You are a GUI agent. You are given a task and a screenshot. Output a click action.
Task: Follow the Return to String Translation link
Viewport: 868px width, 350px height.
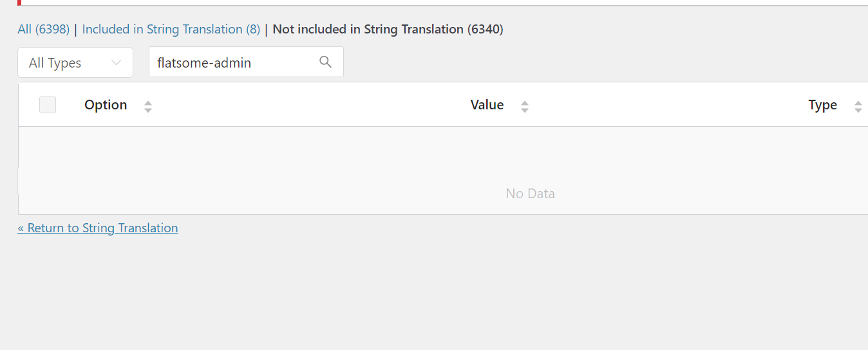point(98,228)
